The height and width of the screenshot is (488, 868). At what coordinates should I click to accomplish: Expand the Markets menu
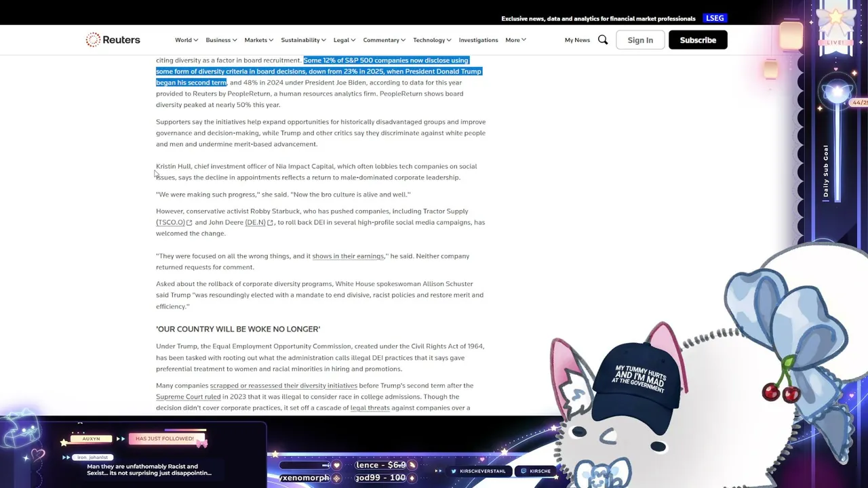[x=259, y=40]
